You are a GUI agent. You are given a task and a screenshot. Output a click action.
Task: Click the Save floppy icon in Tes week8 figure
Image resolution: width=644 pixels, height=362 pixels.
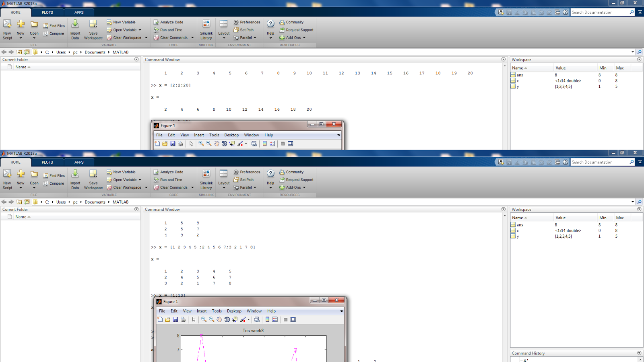click(x=175, y=319)
